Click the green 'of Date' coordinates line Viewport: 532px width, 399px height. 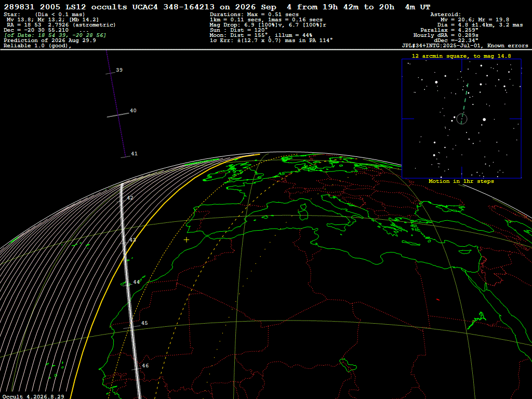[55, 35]
